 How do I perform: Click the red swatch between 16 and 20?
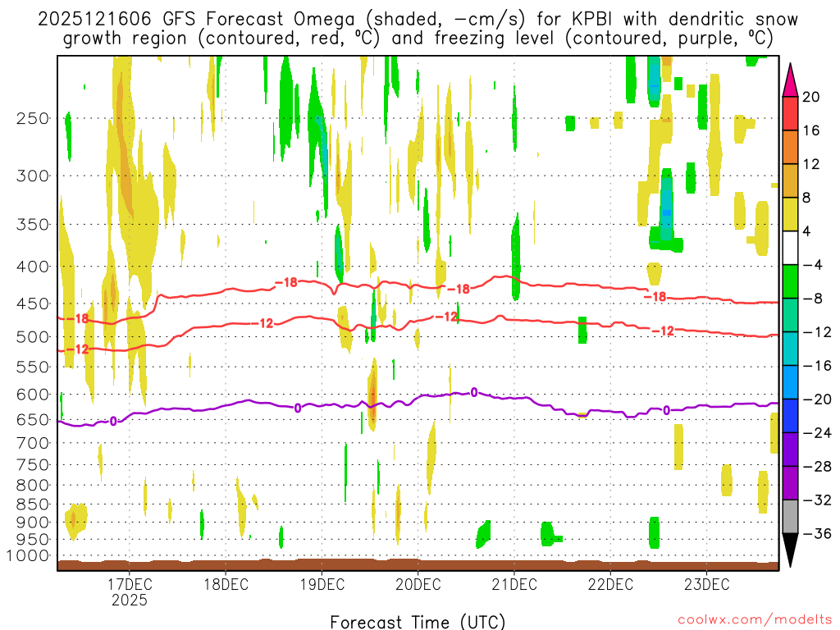tap(790, 113)
